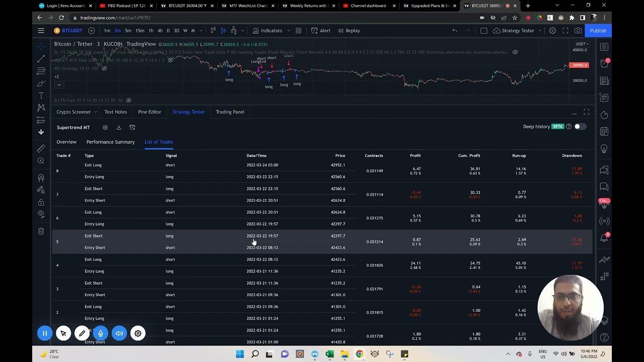The image size is (644, 362).
Task: Add symbol with the compare plus icon
Action: (92, 31)
